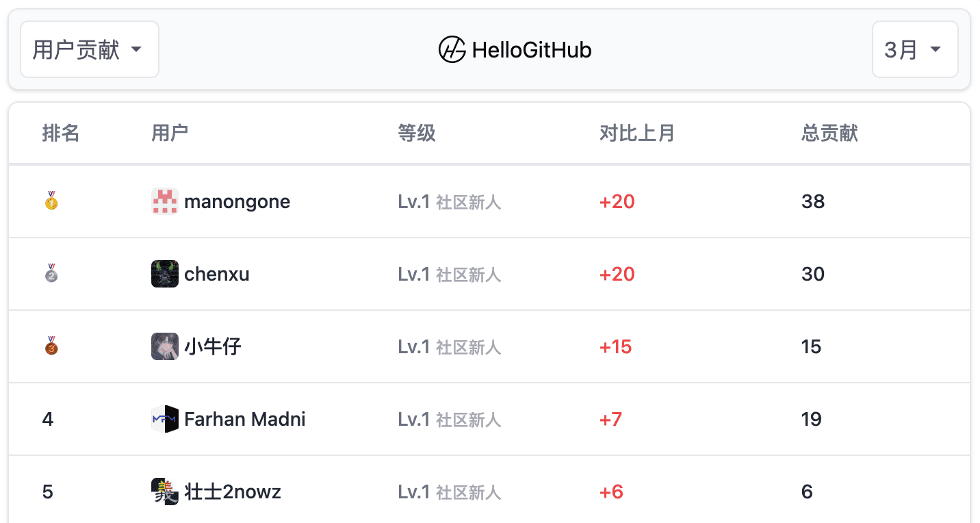
Task: Click the silver medal rank icon
Action: coord(51,274)
